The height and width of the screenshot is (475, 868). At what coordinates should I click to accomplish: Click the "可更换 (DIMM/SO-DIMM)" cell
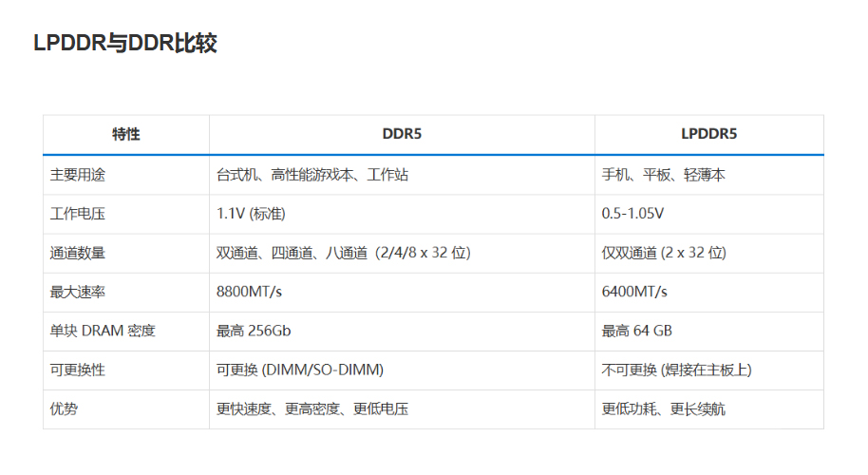[x=300, y=370]
